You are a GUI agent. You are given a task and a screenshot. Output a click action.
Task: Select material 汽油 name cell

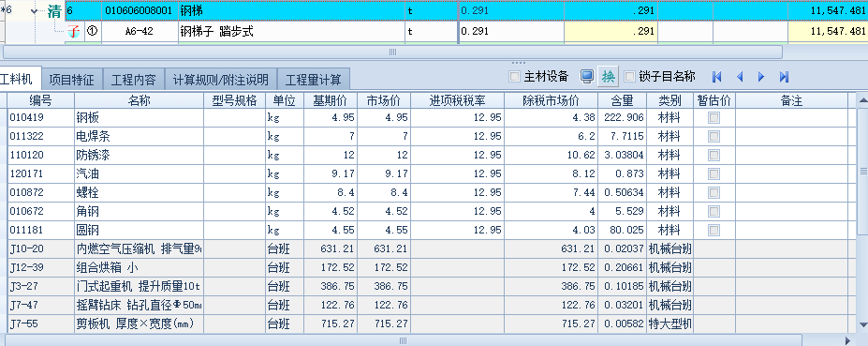coord(139,174)
